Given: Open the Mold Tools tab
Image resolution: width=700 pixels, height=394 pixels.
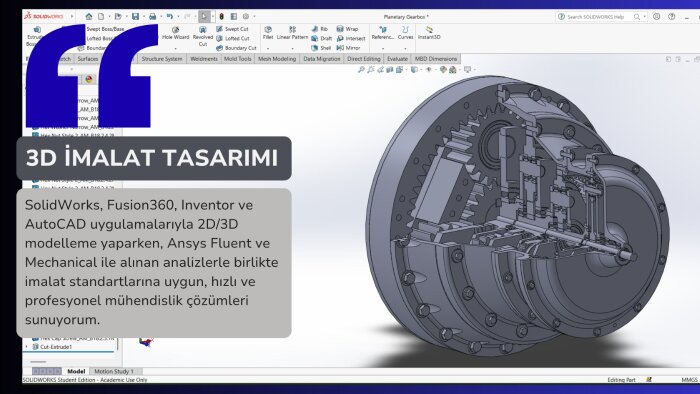Looking at the screenshot, I should tap(238, 59).
